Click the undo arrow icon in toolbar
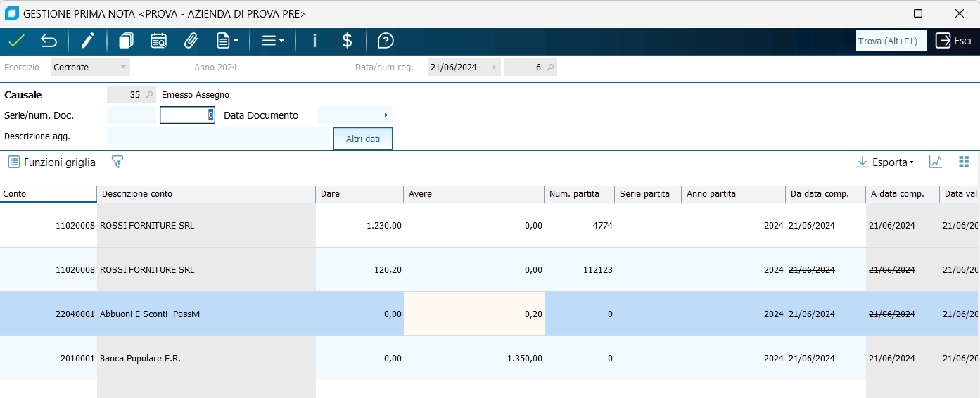980x398 pixels. (x=49, y=41)
